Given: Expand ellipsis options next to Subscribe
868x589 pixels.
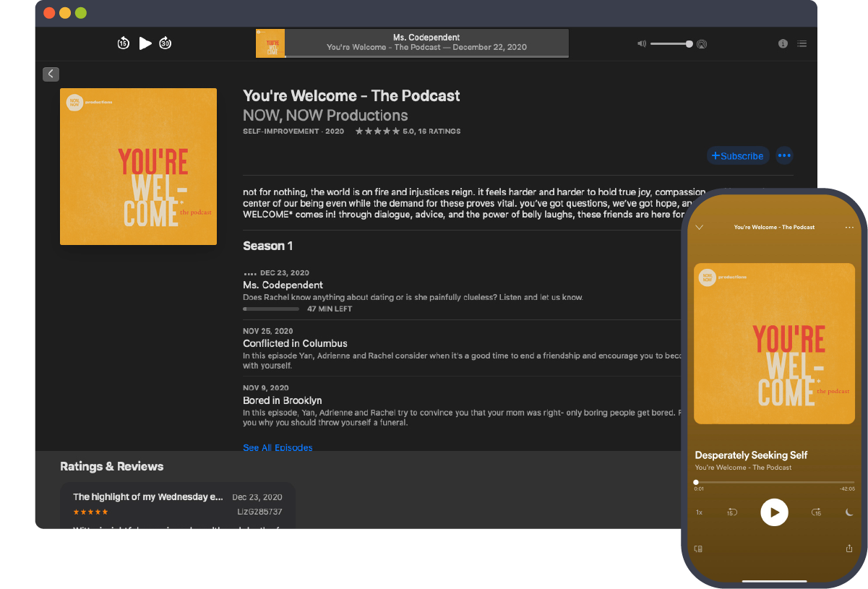Looking at the screenshot, I should pos(784,155).
